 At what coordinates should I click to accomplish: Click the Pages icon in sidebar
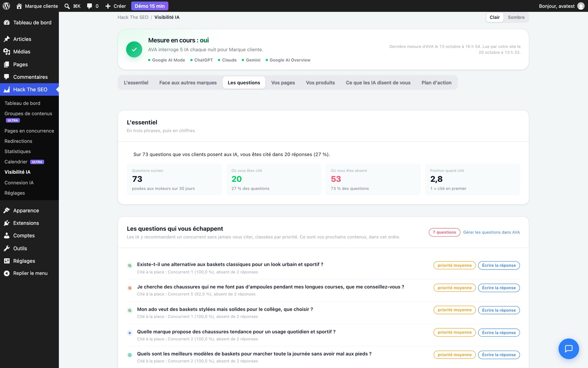7,64
